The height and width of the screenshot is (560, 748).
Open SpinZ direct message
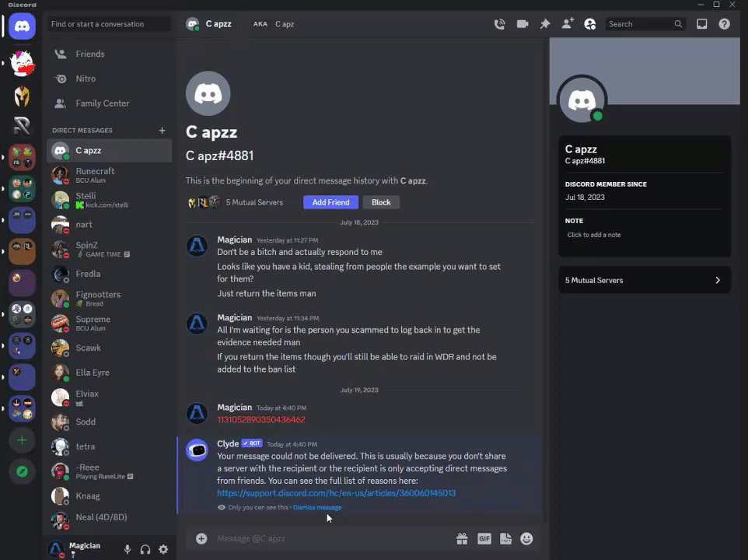pyautogui.click(x=110, y=249)
